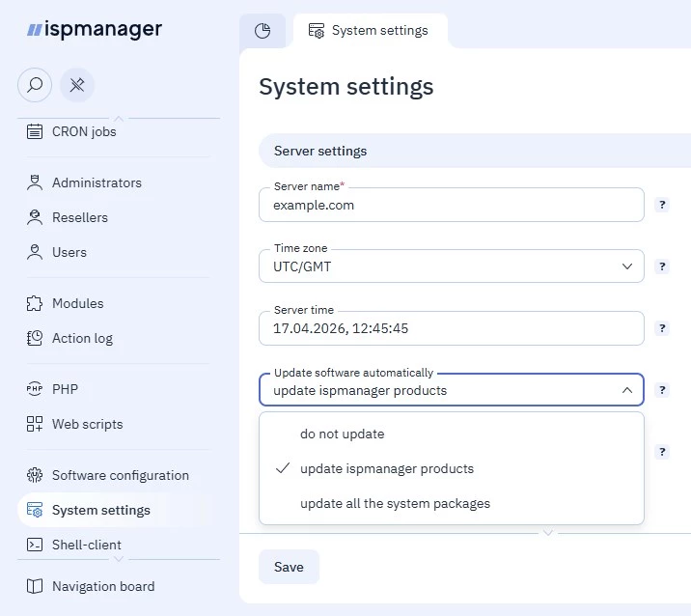
Task: Select 'do not update' option
Action: click(x=342, y=434)
